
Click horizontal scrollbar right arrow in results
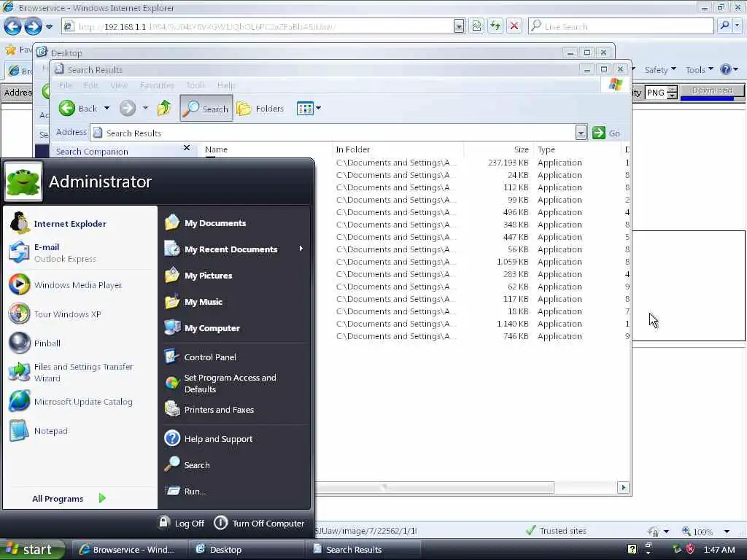[x=623, y=487]
